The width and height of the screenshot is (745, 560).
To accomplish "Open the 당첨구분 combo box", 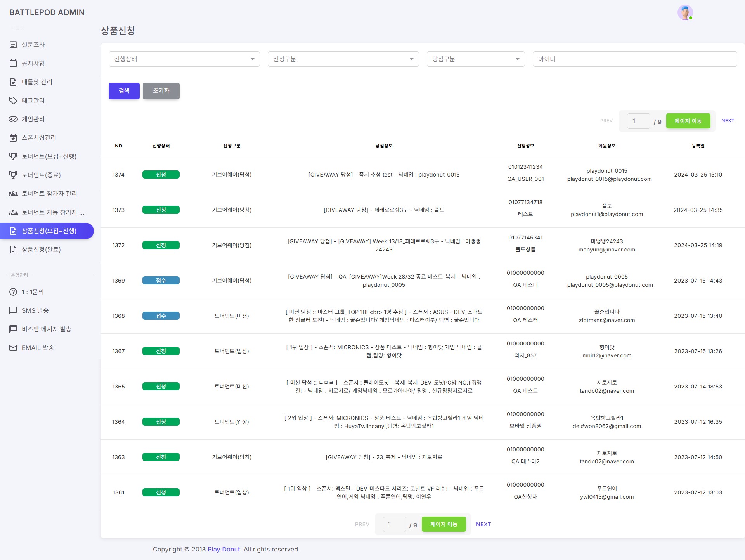I will click(475, 59).
